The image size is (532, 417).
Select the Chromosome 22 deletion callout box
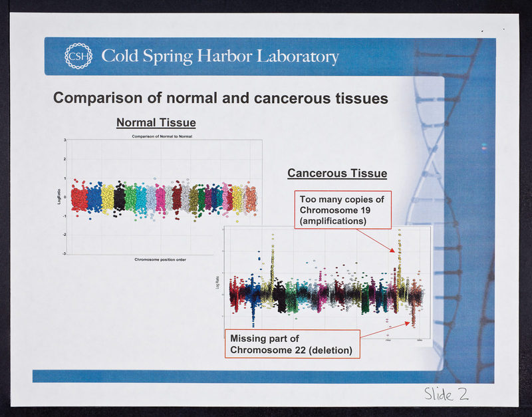292,344
